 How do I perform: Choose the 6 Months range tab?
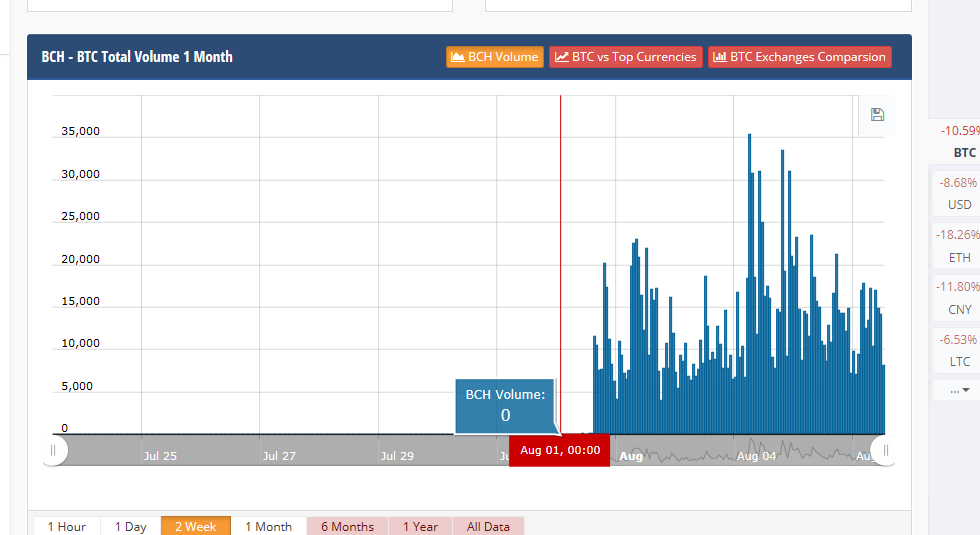tap(348, 526)
